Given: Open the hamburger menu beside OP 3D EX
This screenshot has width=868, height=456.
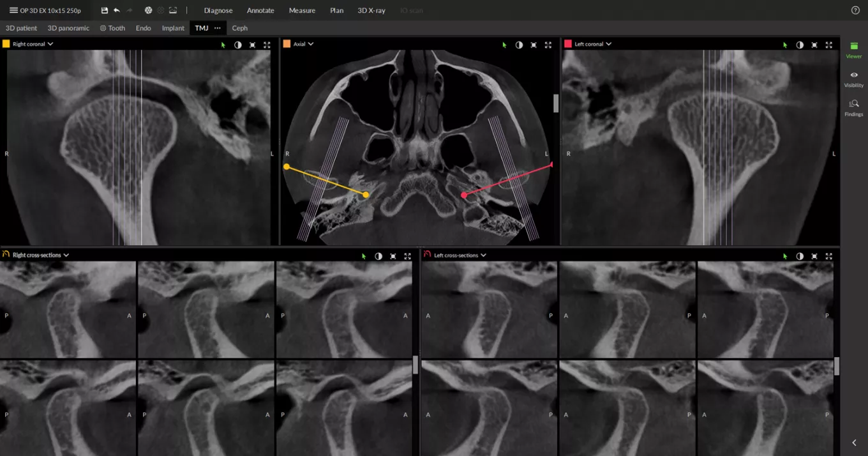Looking at the screenshot, I should click(x=13, y=10).
